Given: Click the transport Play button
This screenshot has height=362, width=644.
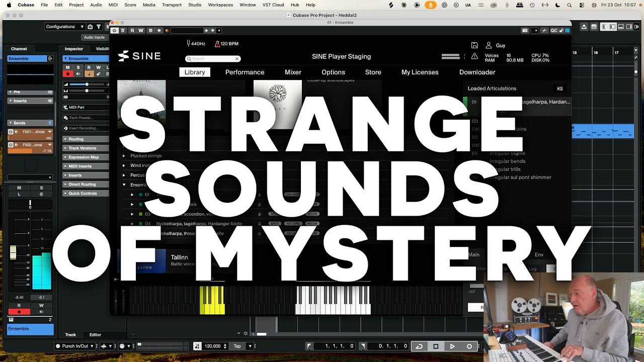Looking at the screenshot, I should click(452, 346).
